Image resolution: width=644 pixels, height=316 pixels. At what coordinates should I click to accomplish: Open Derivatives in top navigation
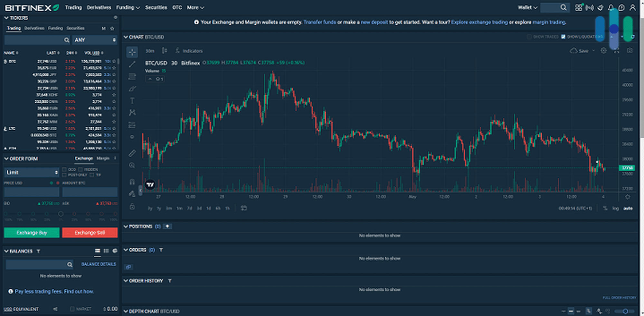point(99,7)
